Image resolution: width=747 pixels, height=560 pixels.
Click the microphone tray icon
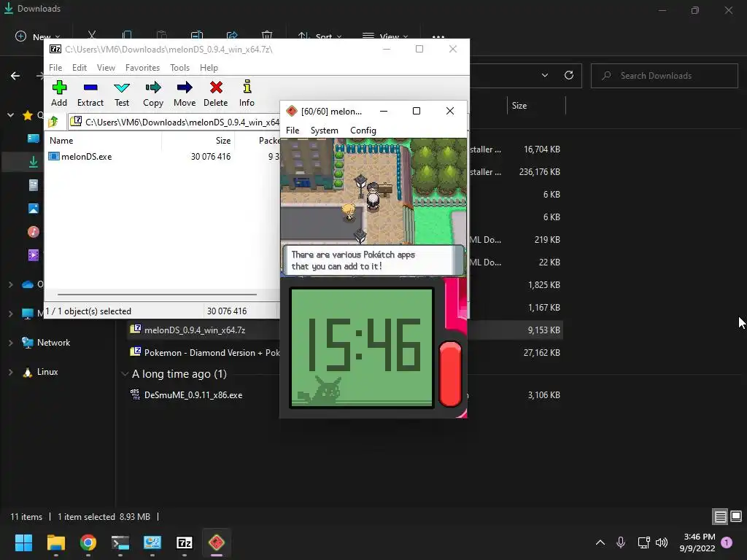coord(620,542)
